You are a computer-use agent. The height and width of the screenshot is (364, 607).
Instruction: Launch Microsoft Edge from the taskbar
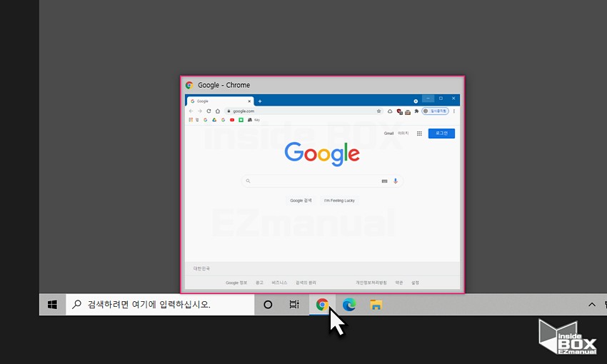[x=349, y=305]
